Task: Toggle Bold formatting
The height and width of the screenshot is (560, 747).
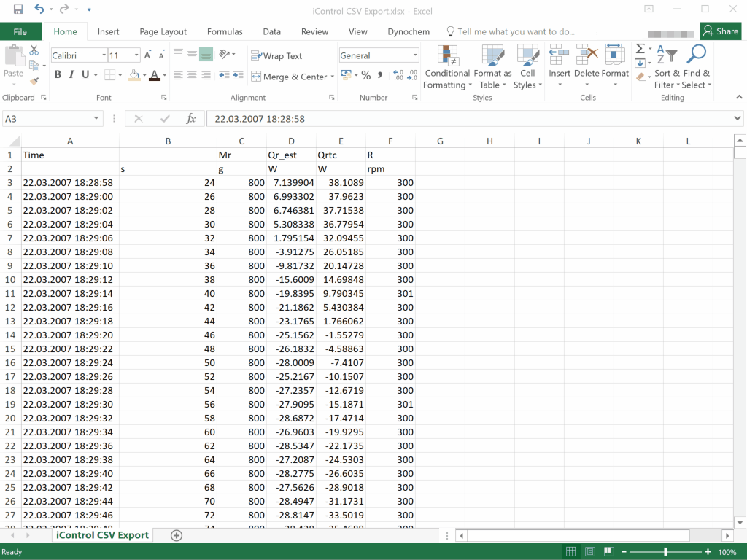Action: coord(57,75)
